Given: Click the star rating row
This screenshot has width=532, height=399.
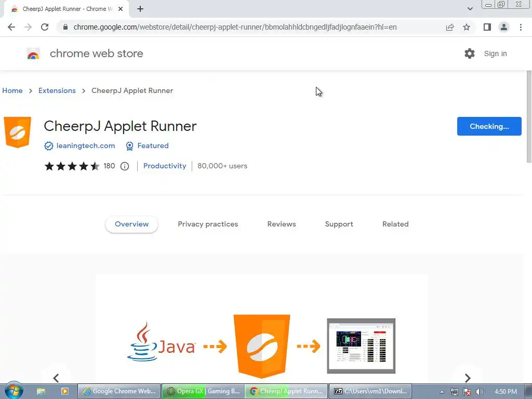Looking at the screenshot, I should coord(72,166).
